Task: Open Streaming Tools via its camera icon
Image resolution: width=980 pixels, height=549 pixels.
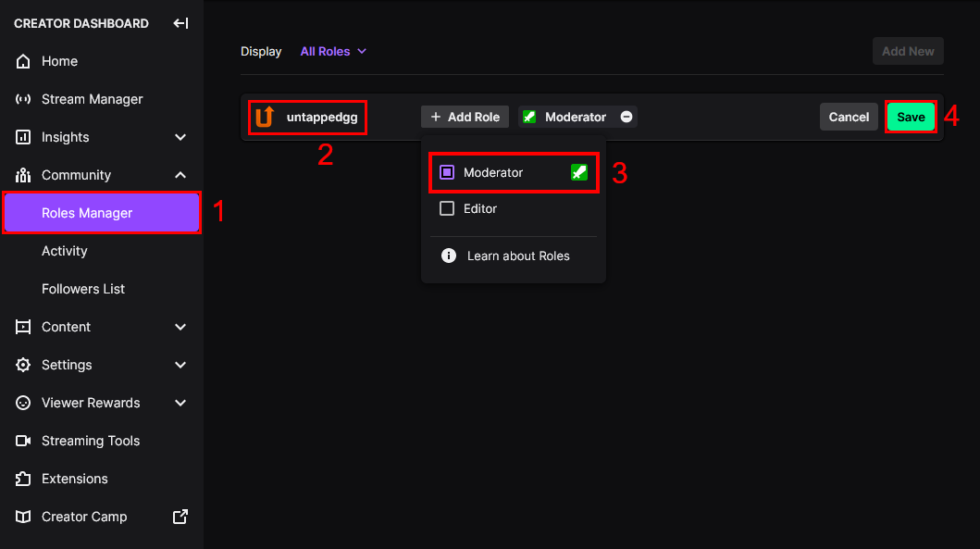Action: click(x=22, y=441)
